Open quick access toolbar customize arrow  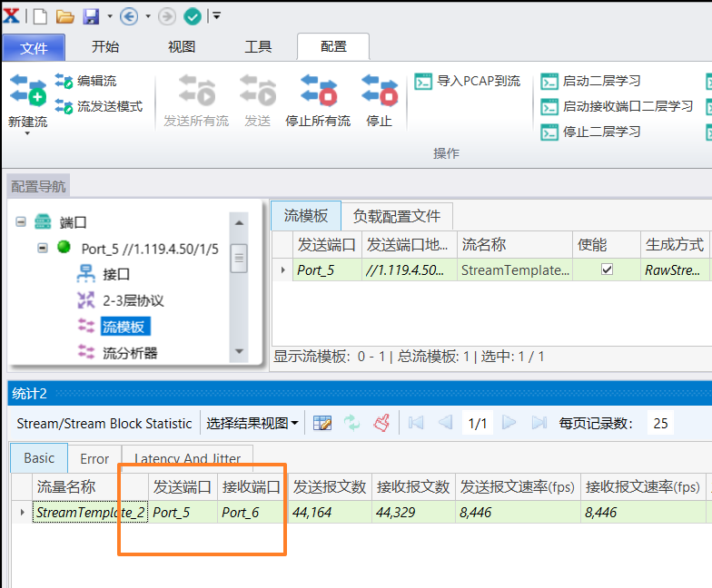point(216,16)
